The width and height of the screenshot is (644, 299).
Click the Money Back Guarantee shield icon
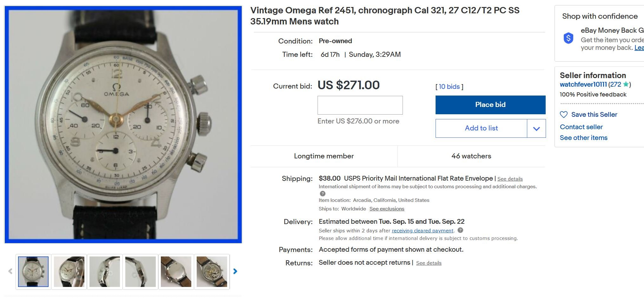click(568, 38)
